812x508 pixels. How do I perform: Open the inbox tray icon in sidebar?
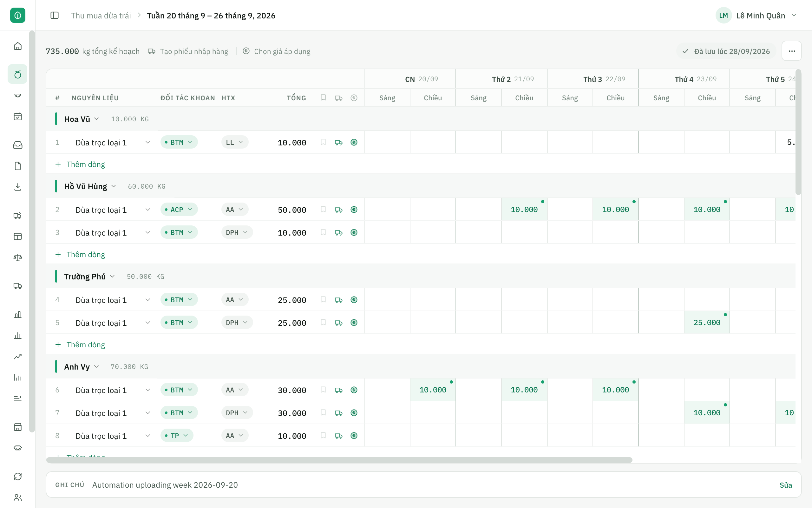[x=18, y=145]
